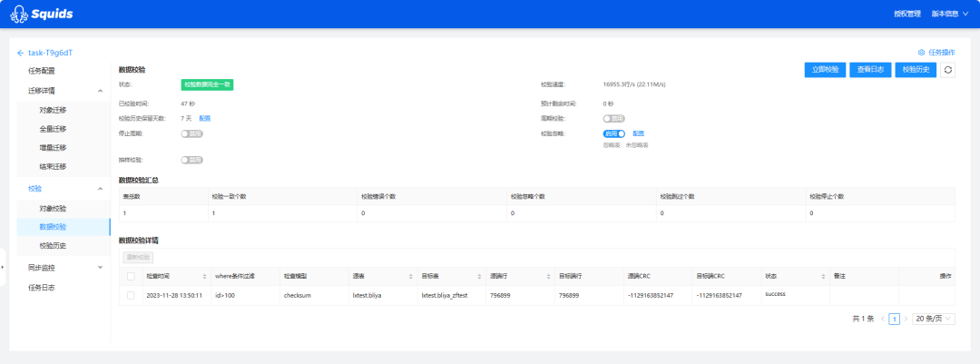
Task: Open 任务配置 in the sidebar
Action: [x=41, y=71]
